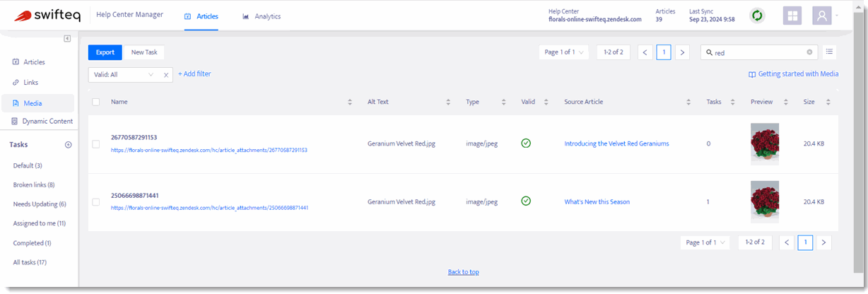Open geranium preview thumbnail for 26770587291153
The width and height of the screenshot is (868, 294).
pyautogui.click(x=765, y=144)
